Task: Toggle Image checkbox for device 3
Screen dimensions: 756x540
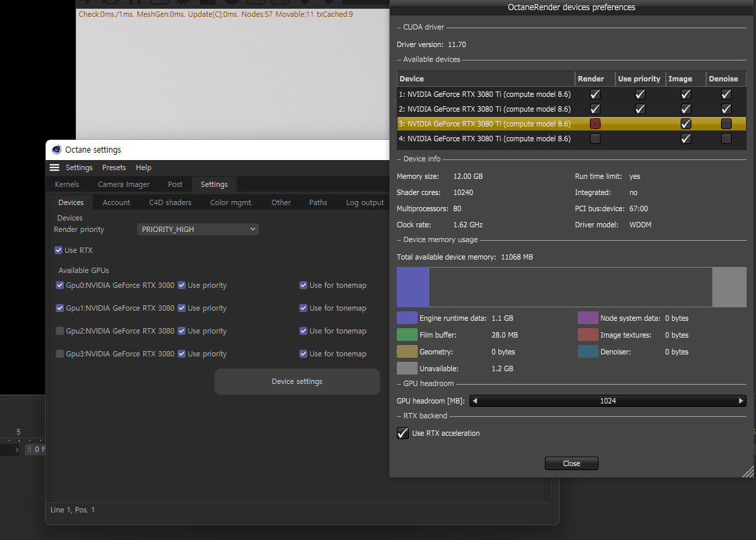Action: click(685, 124)
